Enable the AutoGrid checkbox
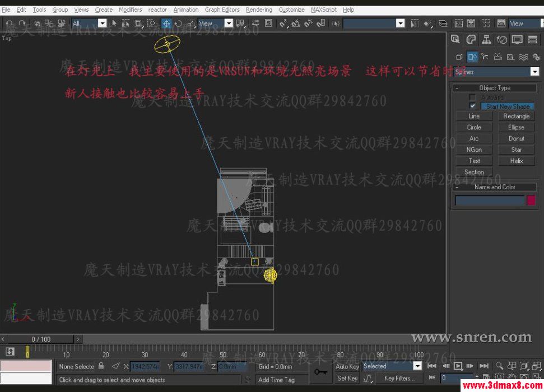 coord(473,97)
